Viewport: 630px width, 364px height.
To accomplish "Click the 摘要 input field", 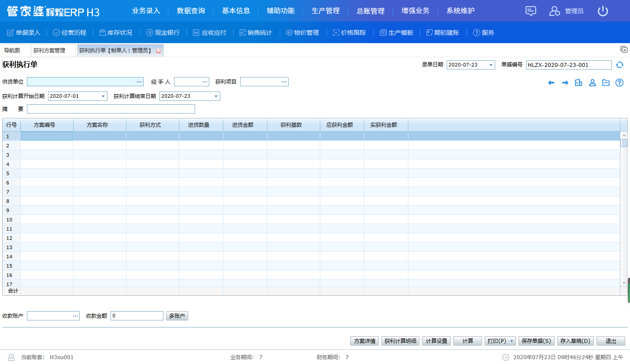I will pos(111,109).
